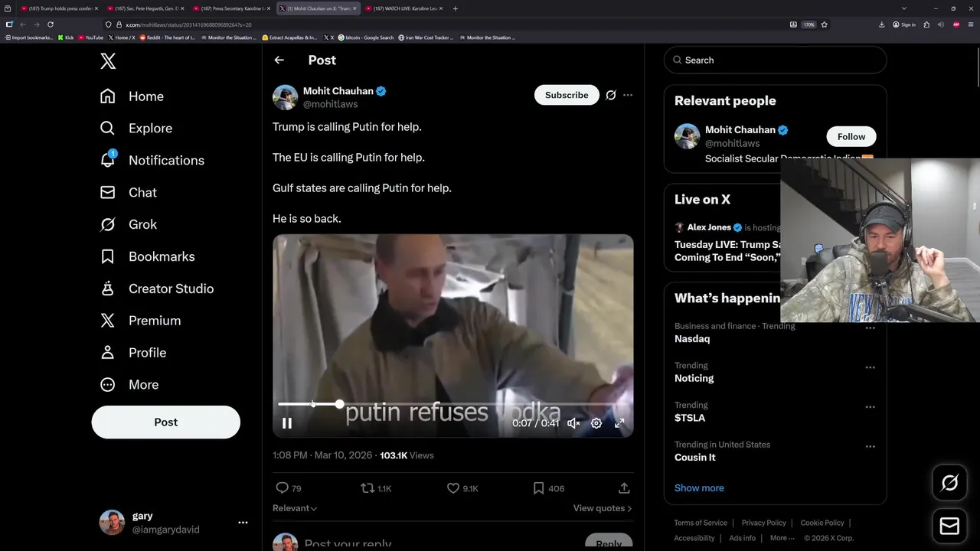Open a new browser tab

[456, 8]
